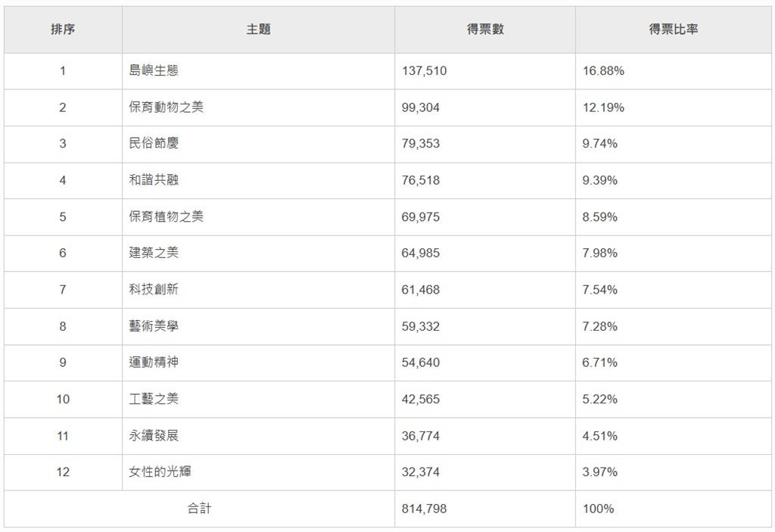Click the 保育植物之美 theme cell
This screenshot has height=532, width=775.
(166, 216)
